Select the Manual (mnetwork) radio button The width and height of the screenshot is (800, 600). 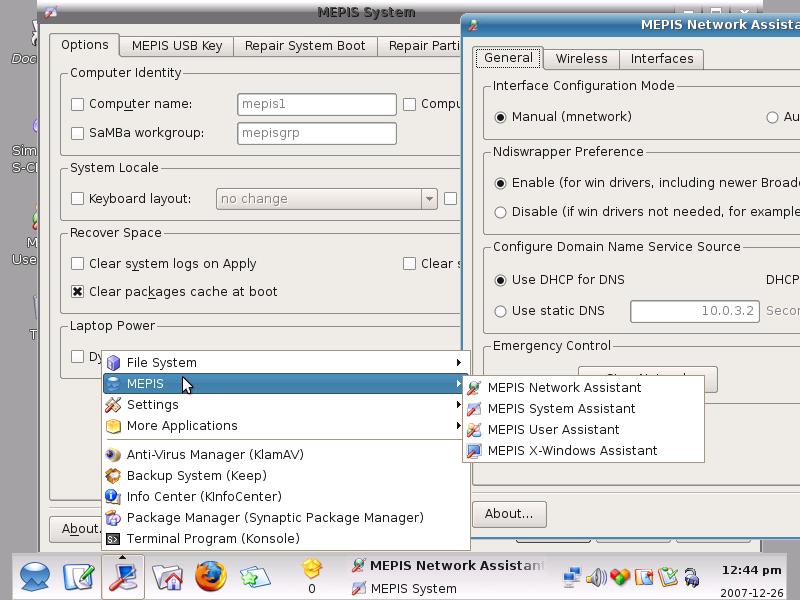click(501, 117)
